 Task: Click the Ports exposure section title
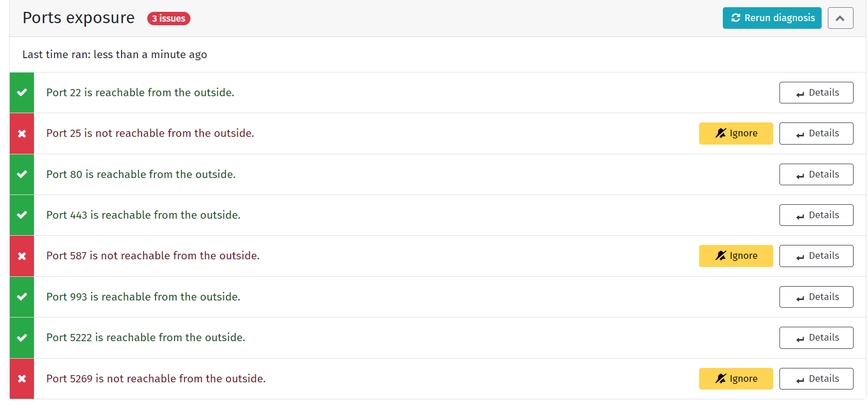coord(79,18)
